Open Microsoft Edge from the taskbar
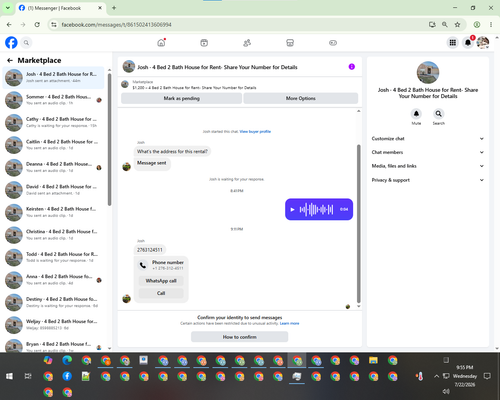This screenshot has height=400, width=500. tap(67, 360)
